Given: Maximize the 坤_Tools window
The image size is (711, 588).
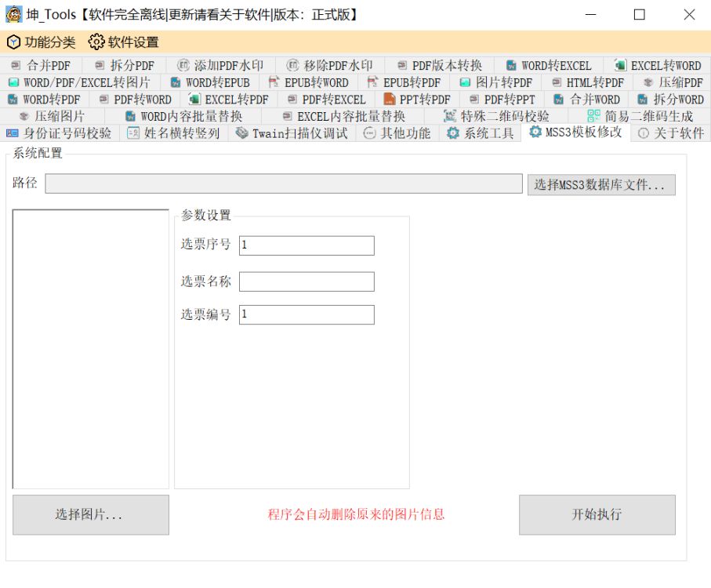Looking at the screenshot, I should 640,15.
